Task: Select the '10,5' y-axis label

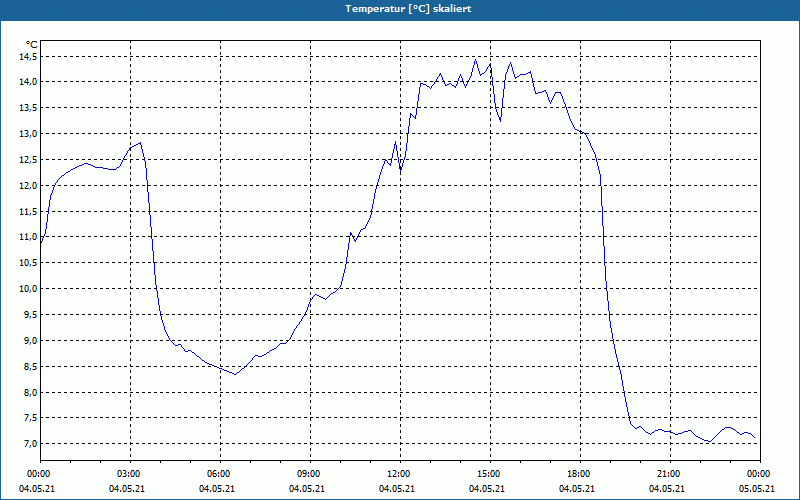Action: [x=28, y=263]
